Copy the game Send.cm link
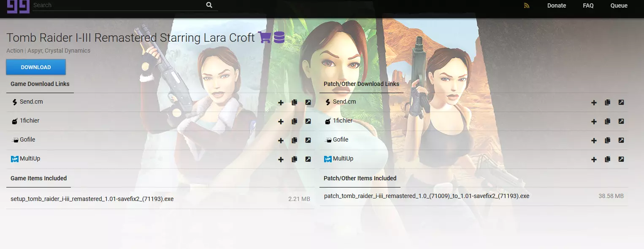This screenshot has height=249, width=644. (x=295, y=102)
